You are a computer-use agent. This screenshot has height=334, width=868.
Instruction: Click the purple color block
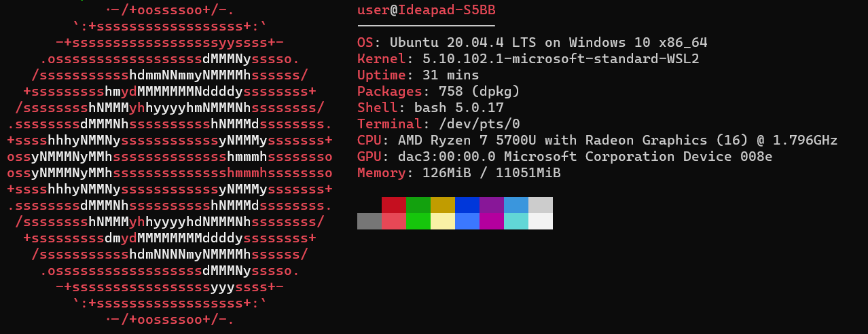click(492, 205)
